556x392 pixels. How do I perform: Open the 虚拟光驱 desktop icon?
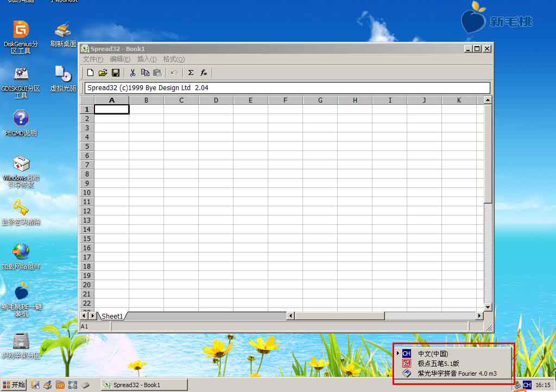pyautogui.click(x=63, y=79)
